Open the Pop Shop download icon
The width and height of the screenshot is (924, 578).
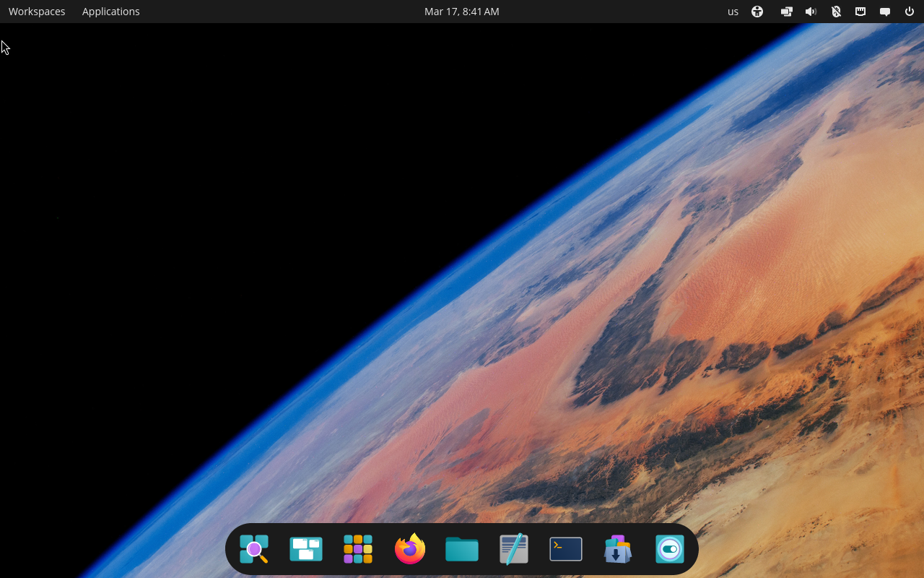click(618, 549)
